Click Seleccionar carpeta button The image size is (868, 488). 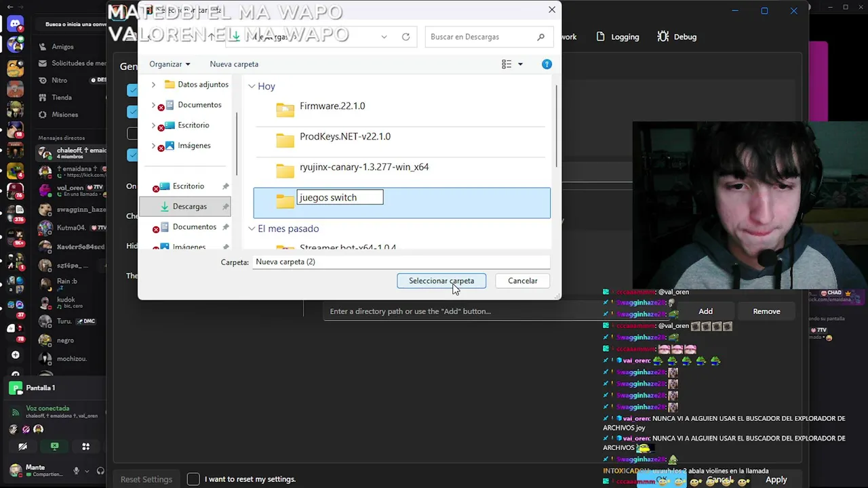pos(441,281)
